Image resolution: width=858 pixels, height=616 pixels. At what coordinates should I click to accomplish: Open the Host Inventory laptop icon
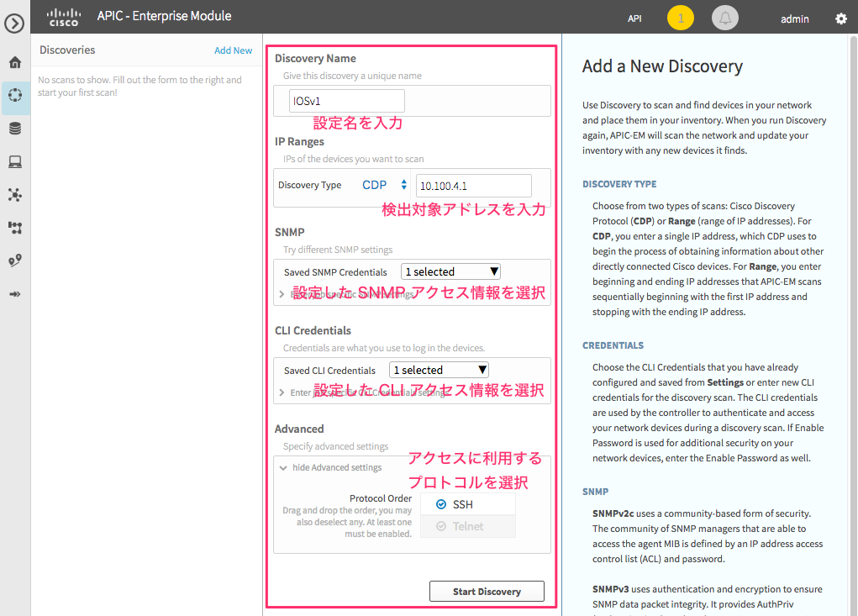[x=15, y=162]
